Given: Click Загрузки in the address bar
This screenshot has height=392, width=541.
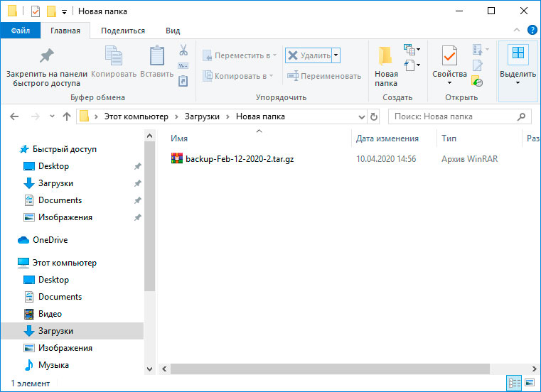Looking at the screenshot, I should 202,116.
